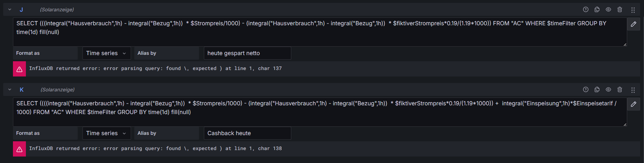This screenshot has height=163, width=644.
Task: Duplicate query K
Action: pyautogui.click(x=597, y=89)
